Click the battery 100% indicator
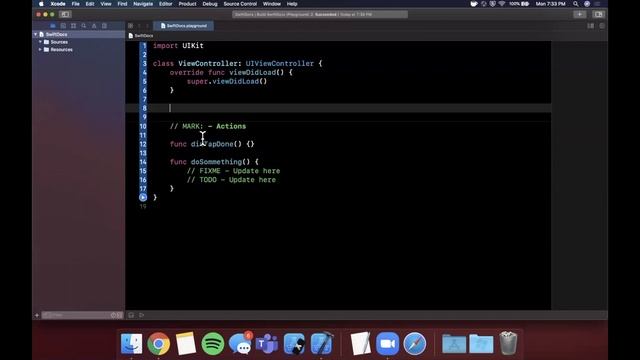 [x=519, y=4]
